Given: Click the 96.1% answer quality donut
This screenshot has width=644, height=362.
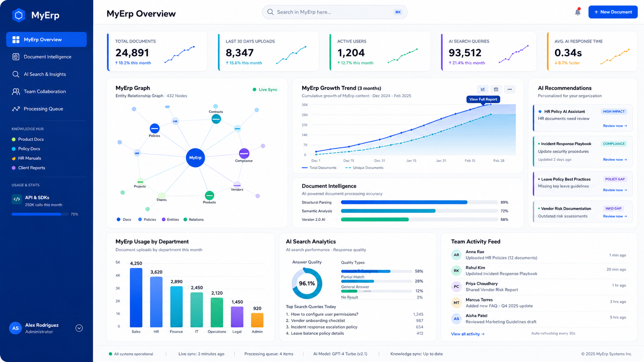Looking at the screenshot, I should coord(307,284).
